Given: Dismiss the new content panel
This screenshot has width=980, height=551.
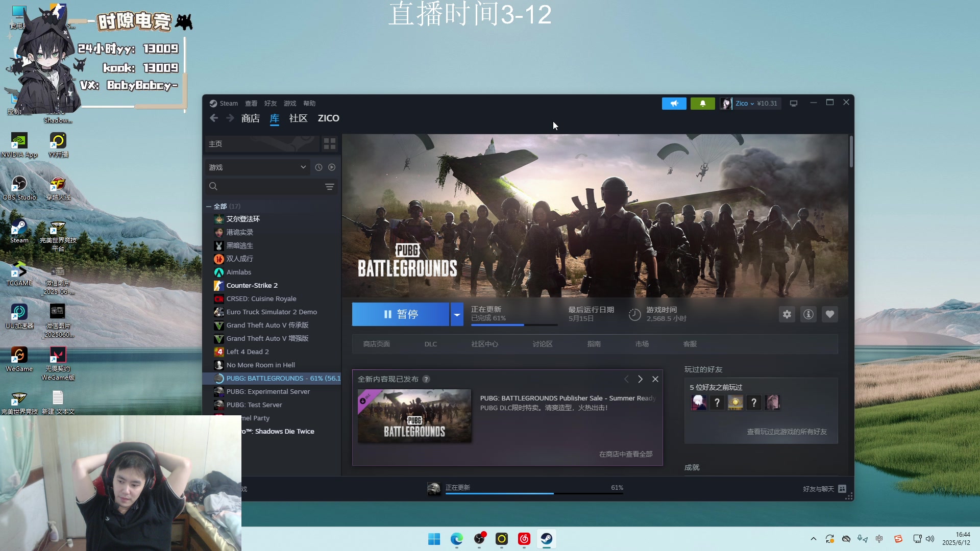Looking at the screenshot, I should click(x=655, y=379).
